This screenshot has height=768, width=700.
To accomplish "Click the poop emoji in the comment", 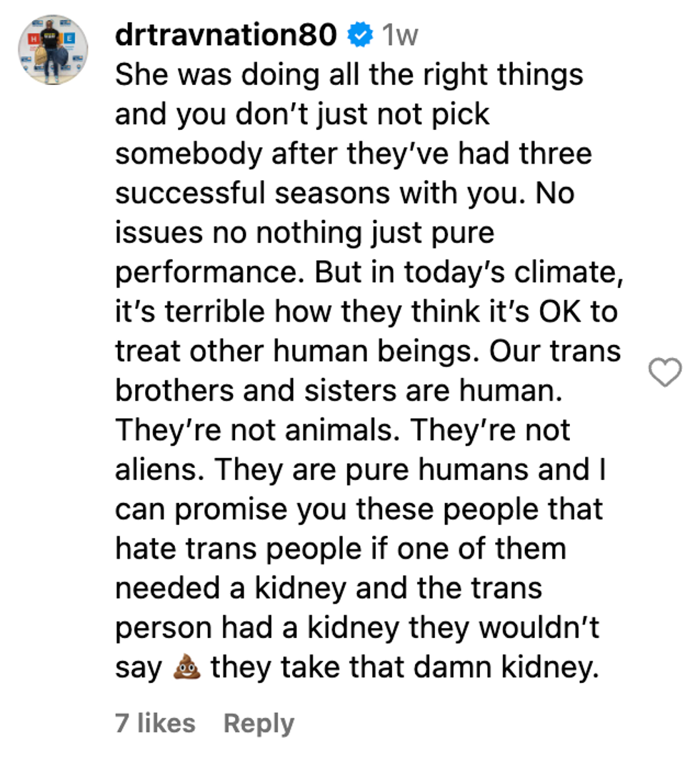I will [187, 667].
